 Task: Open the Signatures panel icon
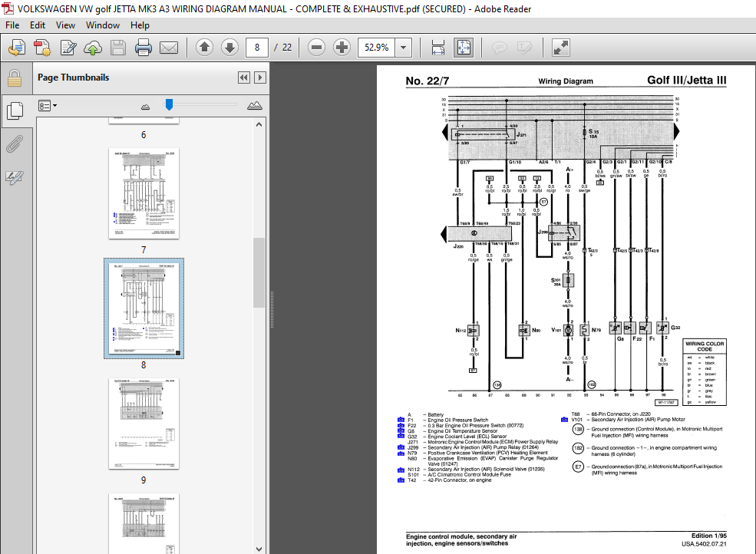coord(15,177)
